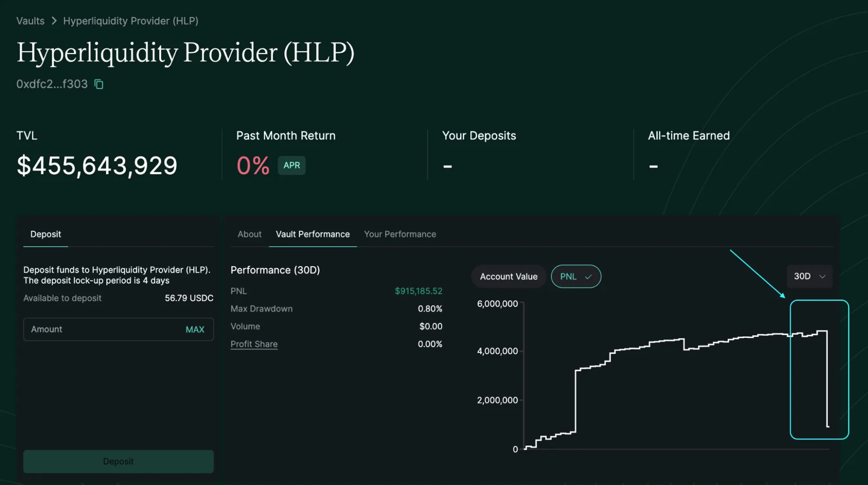Click the Amount input field
The width and height of the screenshot is (868, 485).
(118, 330)
